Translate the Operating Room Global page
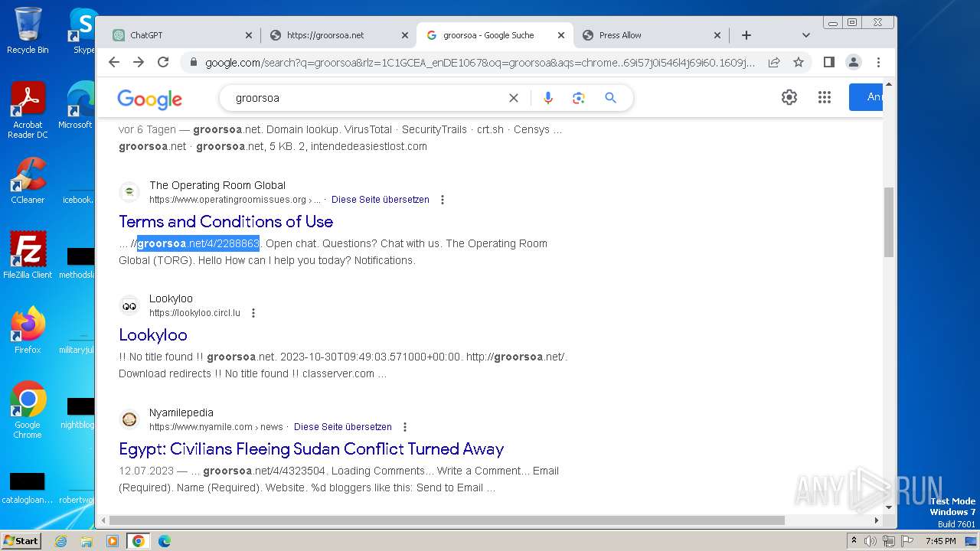 pos(381,200)
